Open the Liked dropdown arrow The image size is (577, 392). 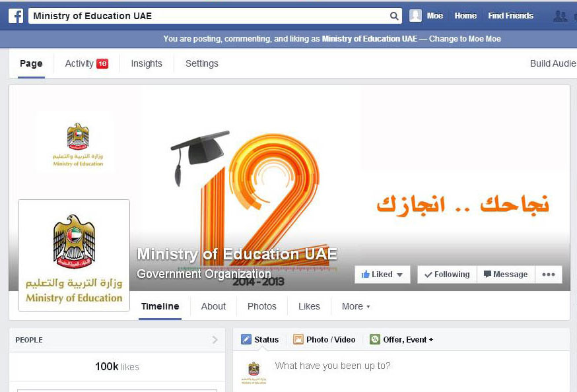pos(400,275)
